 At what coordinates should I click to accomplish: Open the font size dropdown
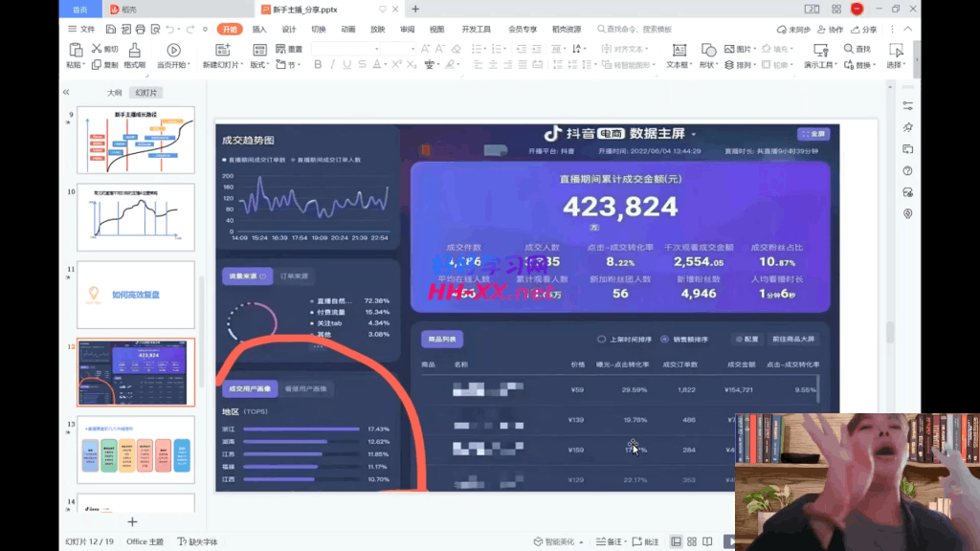(412, 49)
